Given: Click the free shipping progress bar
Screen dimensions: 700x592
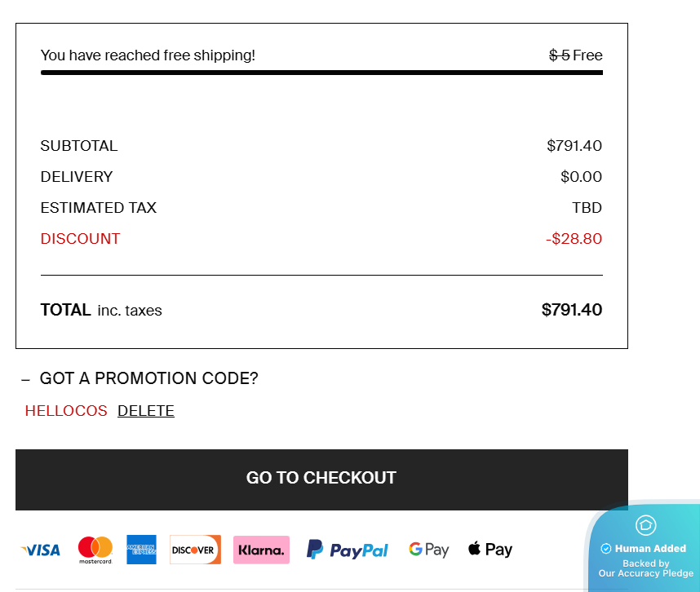Looking at the screenshot, I should pos(321,73).
